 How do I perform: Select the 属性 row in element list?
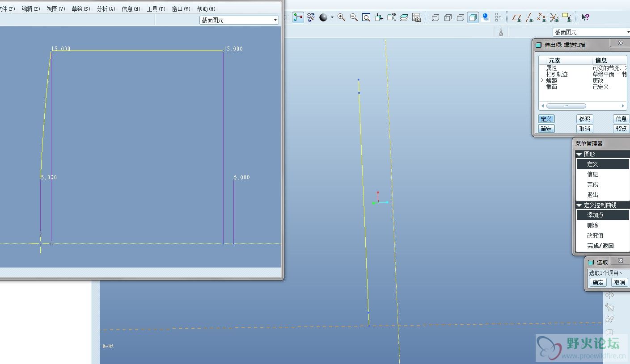[x=583, y=68]
